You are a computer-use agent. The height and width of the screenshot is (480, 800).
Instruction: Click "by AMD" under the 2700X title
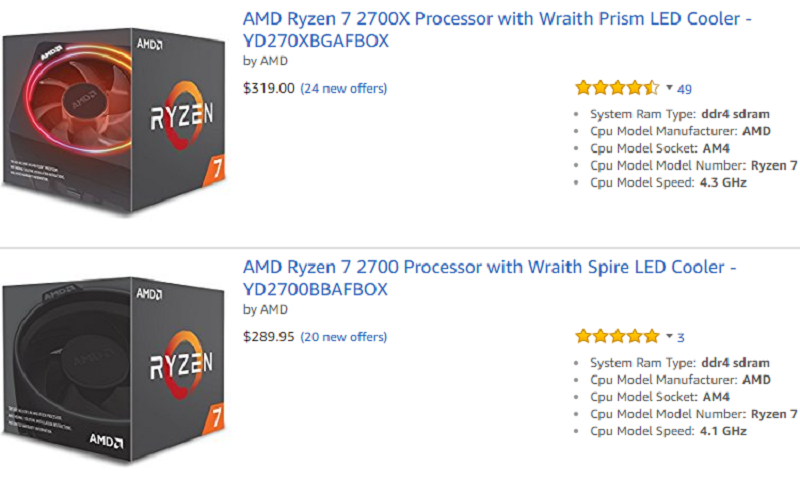tap(265, 60)
